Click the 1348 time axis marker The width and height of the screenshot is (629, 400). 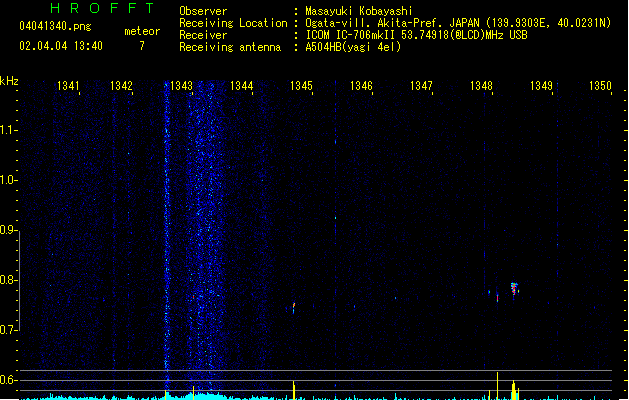point(481,86)
